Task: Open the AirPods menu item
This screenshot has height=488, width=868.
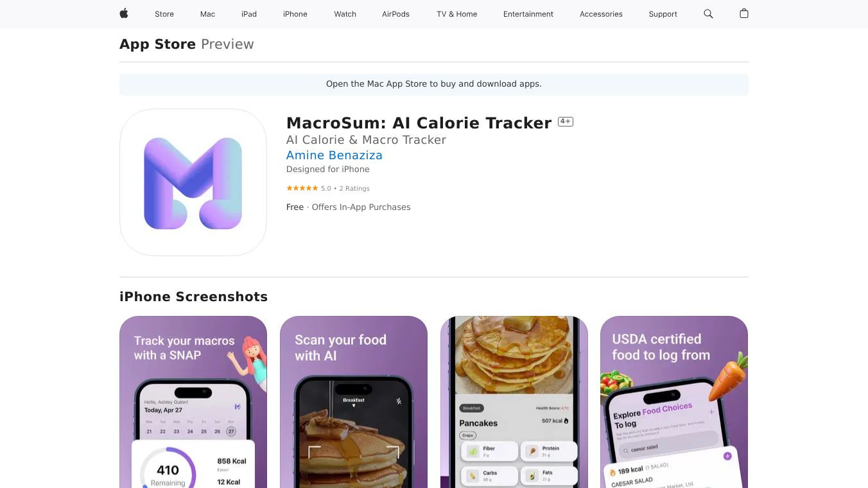Action: (395, 14)
